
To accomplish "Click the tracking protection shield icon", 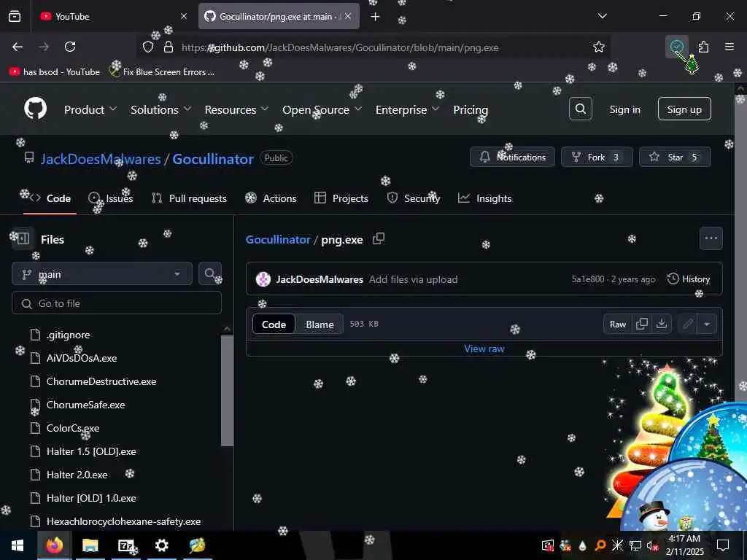I will coord(148,47).
